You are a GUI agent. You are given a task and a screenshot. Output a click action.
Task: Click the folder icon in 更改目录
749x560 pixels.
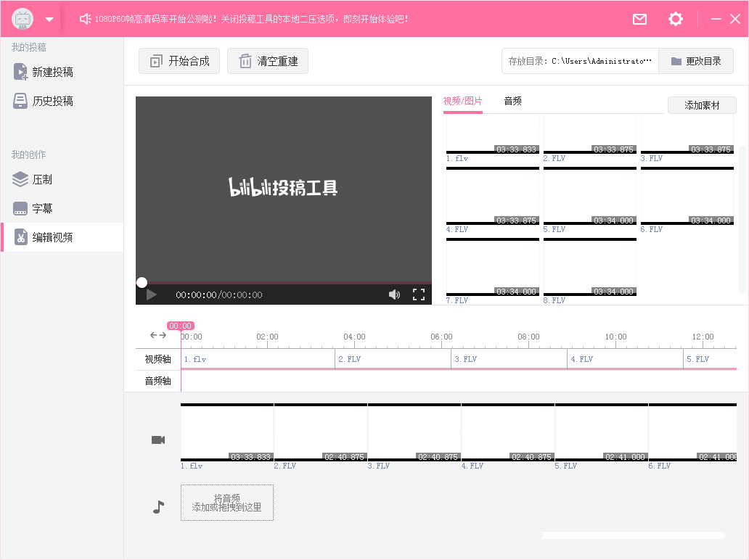(676, 61)
